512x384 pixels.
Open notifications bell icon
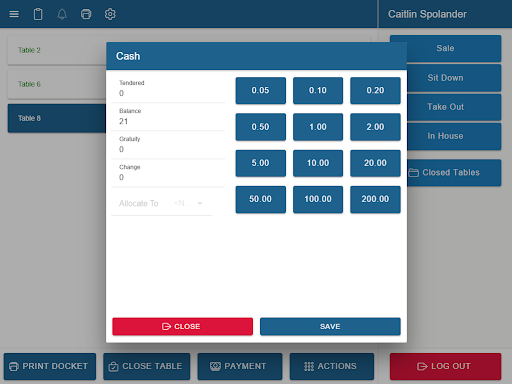coord(62,14)
